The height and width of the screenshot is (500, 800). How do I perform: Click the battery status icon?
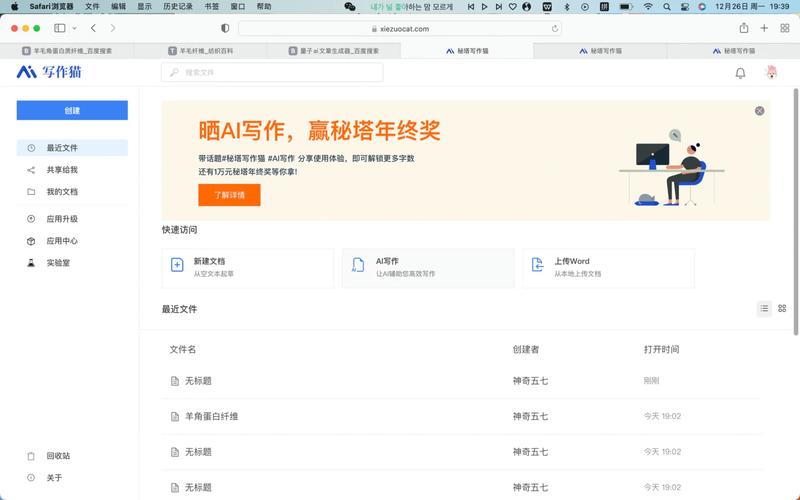coord(626,7)
